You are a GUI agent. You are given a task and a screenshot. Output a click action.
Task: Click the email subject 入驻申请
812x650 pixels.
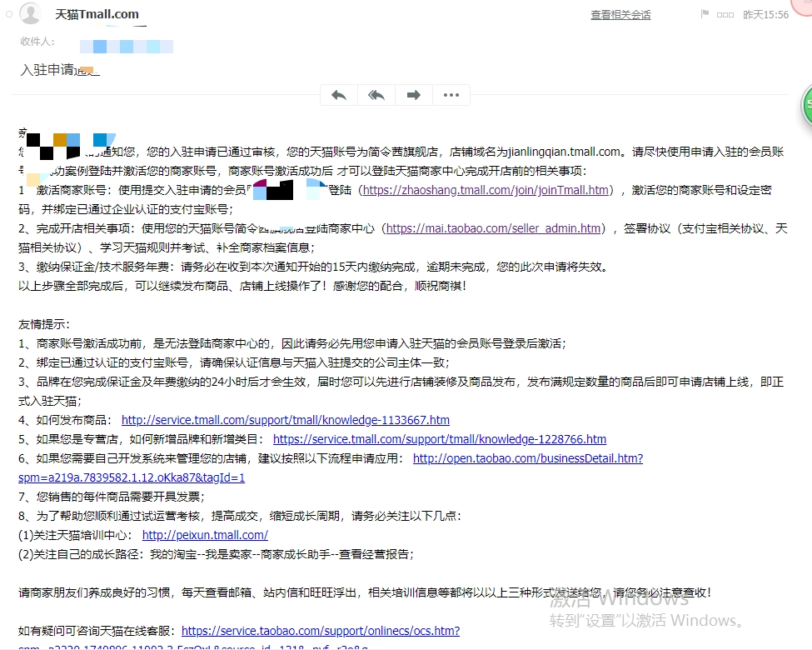tap(60, 69)
